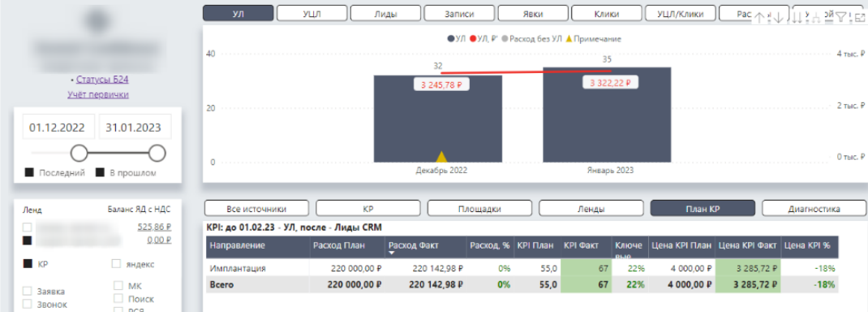Click sort arrow under Расход Факт header
The height and width of the screenshot is (312, 868).
pos(392,253)
